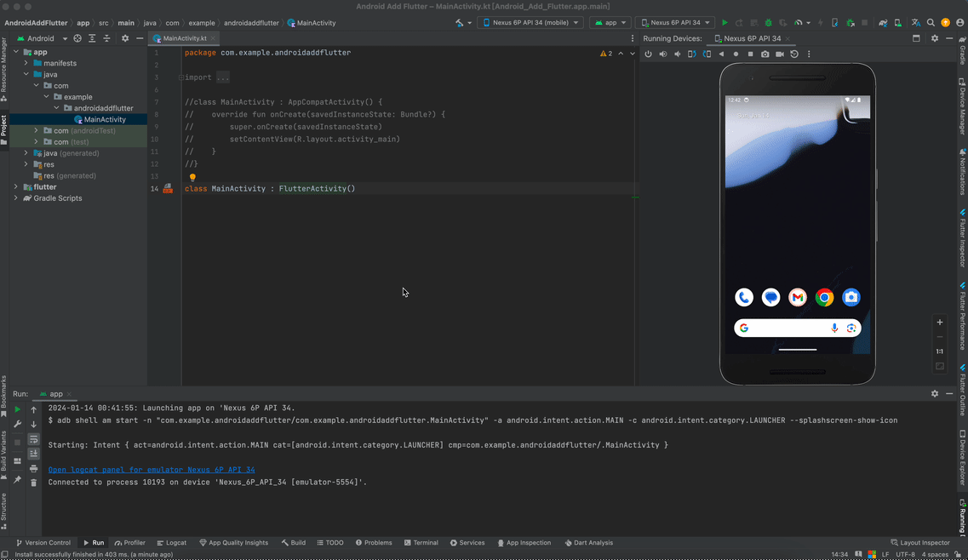Take an emulator screenshot with camera icon
Image resolution: width=968 pixels, height=560 pixels.
pyautogui.click(x=765, y=54)
